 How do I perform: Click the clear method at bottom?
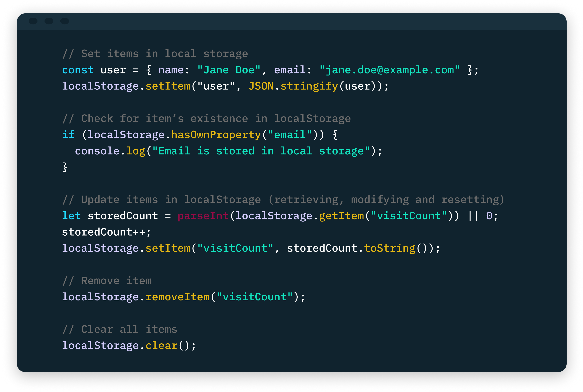point(162,346)
